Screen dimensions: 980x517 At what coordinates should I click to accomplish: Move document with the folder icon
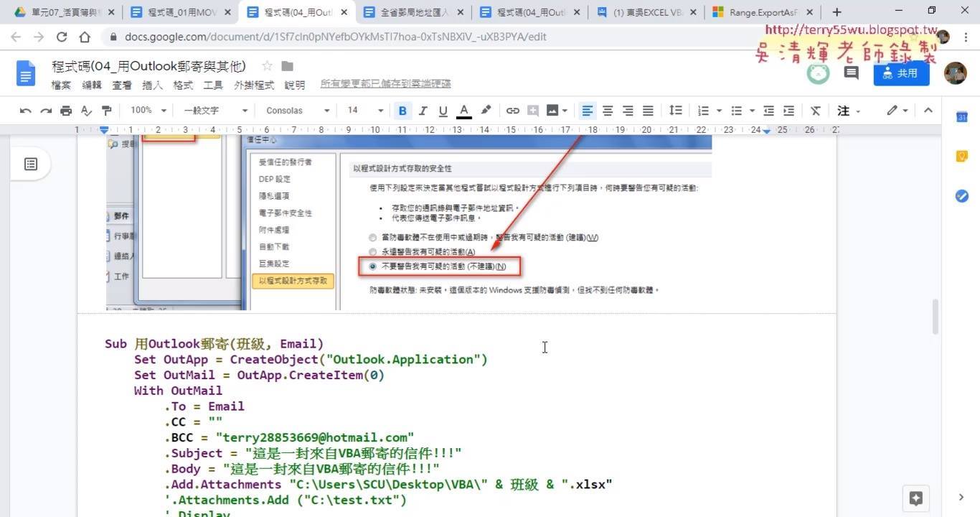287,66
